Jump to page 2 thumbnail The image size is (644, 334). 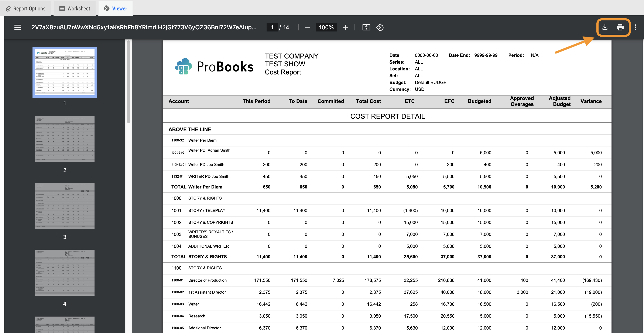pyautogui.click(x=65, y=139)
